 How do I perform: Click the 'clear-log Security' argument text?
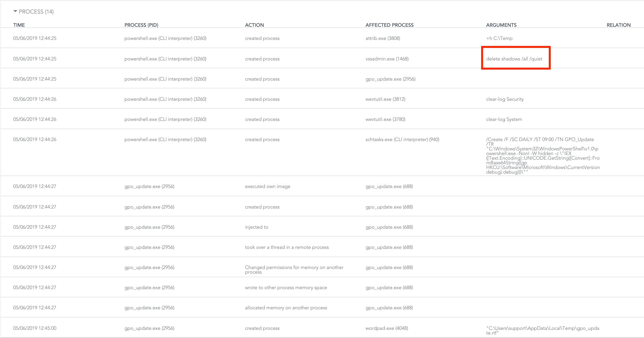pyautogui.click(x=504, y=99)
